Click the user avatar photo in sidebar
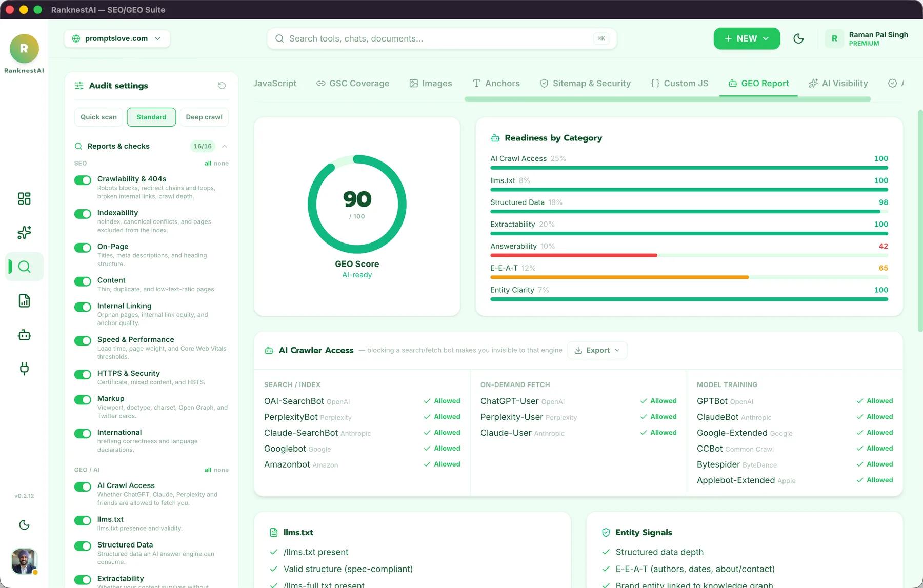The width and height of the screenshot is (923, 588). tap(24, 561)
